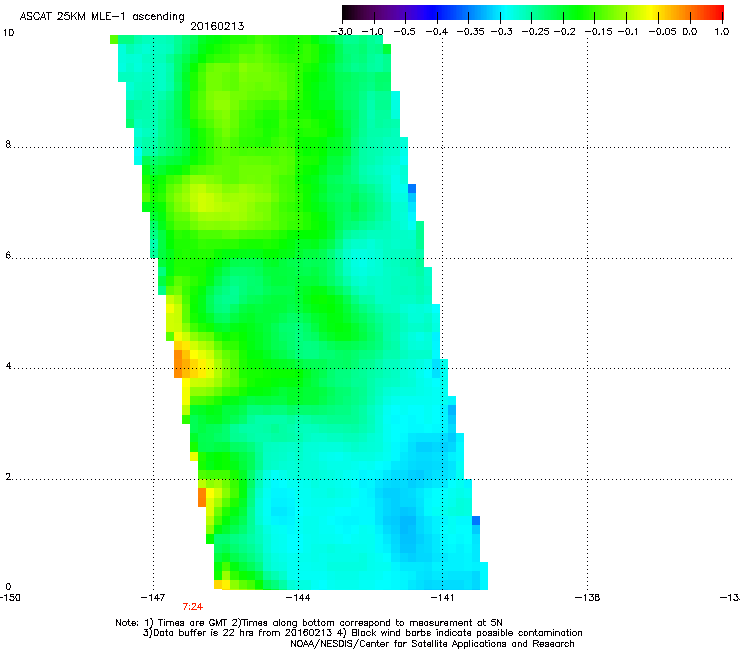Screen dimensions: 740x650
Task: Click the colorbar label -0.15
Action: click(x=598, y=32)
